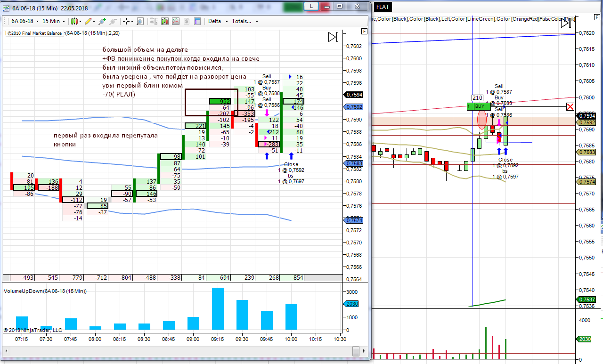Open the candlestick chart style icon
Viewport: 603px width, 364px height.
point(73,21)
